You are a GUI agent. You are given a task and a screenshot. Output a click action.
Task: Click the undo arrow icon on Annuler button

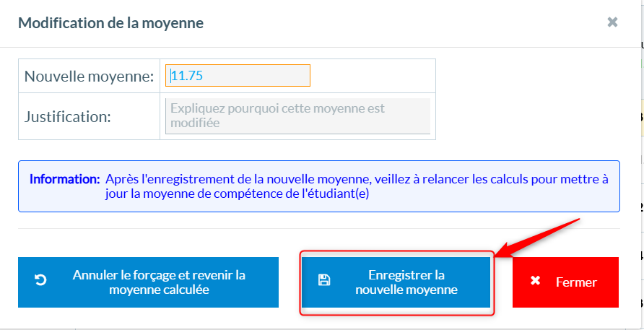(x=40, y=280)
